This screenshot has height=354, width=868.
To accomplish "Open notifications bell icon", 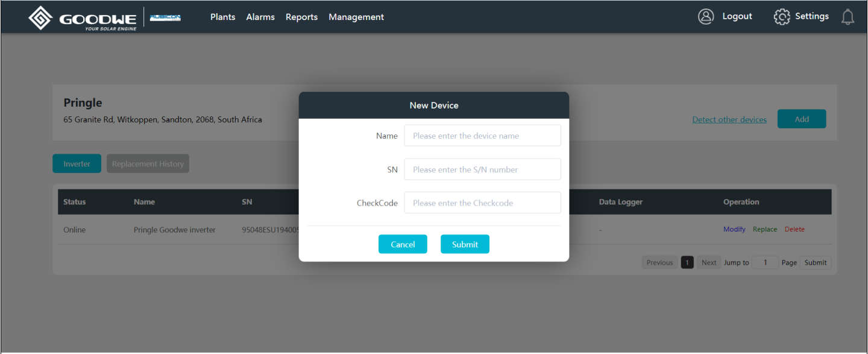I will click(x=848, y=17).
